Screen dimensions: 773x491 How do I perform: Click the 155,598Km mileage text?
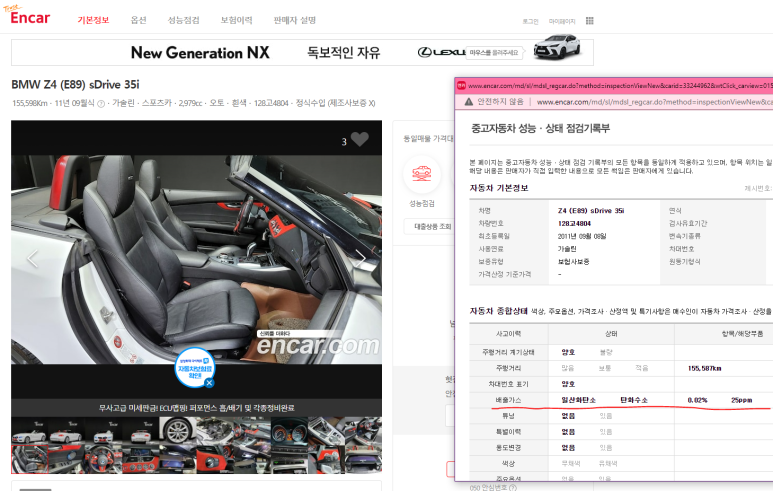(x=30, y=104)
